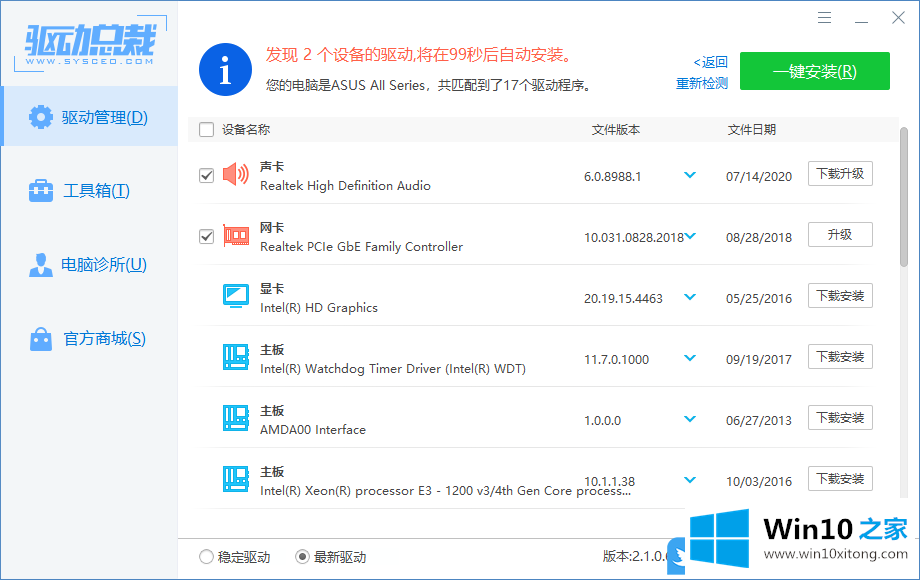Select the 最新驱动 radio option
Image resolution: width=920 pixels, height=580 pixels.
[302, 557]
